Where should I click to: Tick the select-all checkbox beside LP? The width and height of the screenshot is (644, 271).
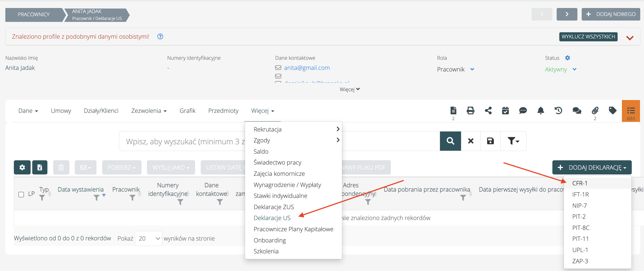(21, 194)
